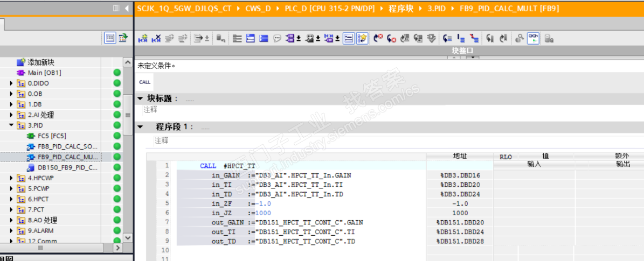The width and height of the screenshot is (644, 261).
Task: Select 添加新块 add new block
Action: [40, 62]
